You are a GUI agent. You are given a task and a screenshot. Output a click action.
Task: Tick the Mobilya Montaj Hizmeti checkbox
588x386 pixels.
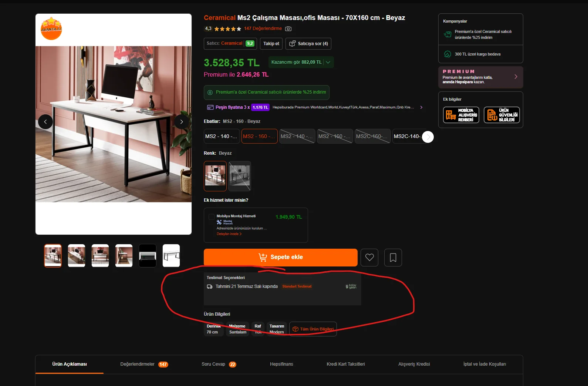click(212, 217)
